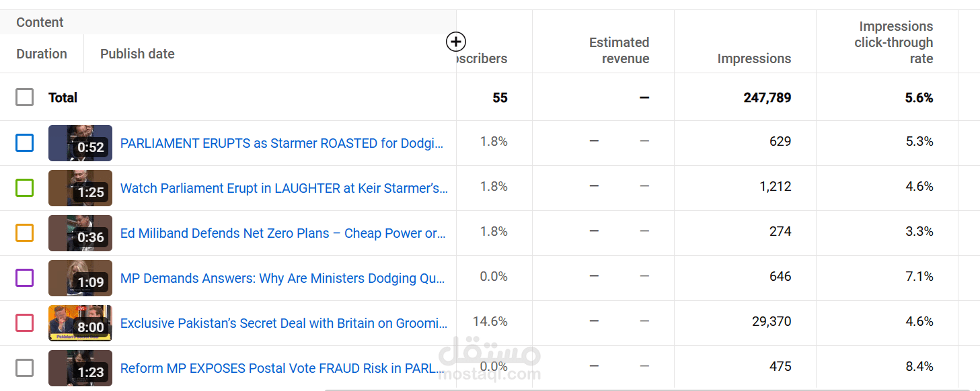Viewport: 980px width, 391px height.
Task: Click the 0:52 duration video thumbnail
Action: click(80, 143)
